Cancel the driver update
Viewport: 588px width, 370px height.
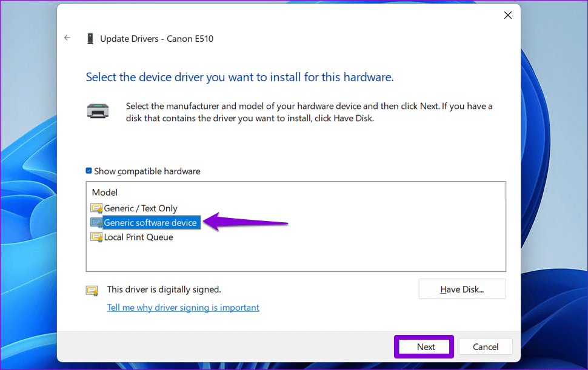(x=486, y=347)
